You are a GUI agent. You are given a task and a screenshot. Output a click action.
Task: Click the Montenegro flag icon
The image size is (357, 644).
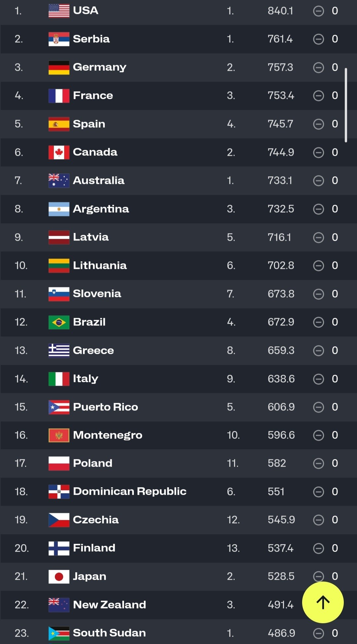pos(59,435)
